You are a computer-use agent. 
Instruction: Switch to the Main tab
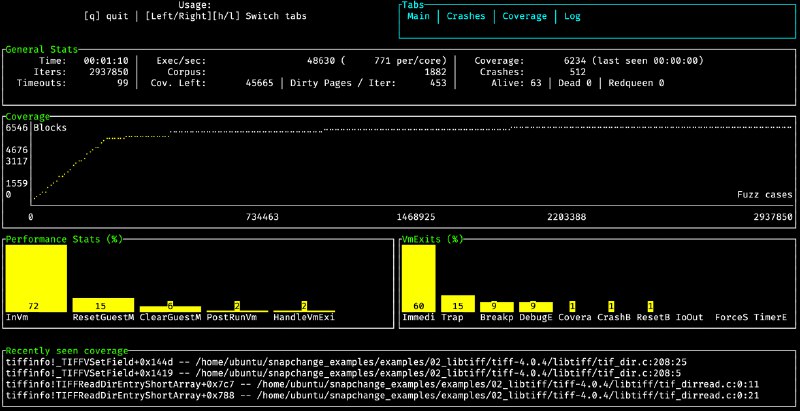418,16
